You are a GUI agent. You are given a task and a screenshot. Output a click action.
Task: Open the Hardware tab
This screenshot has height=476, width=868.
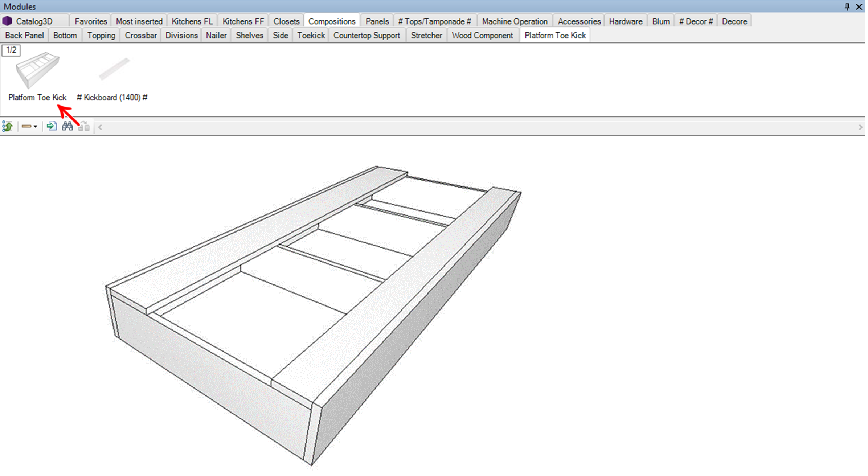(625, 21)
